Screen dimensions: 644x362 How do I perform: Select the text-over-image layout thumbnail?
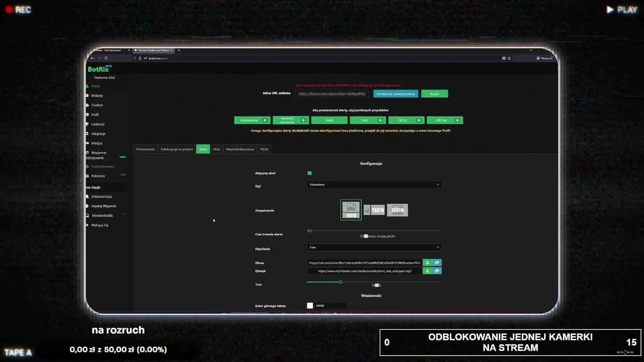coord(397,210)
